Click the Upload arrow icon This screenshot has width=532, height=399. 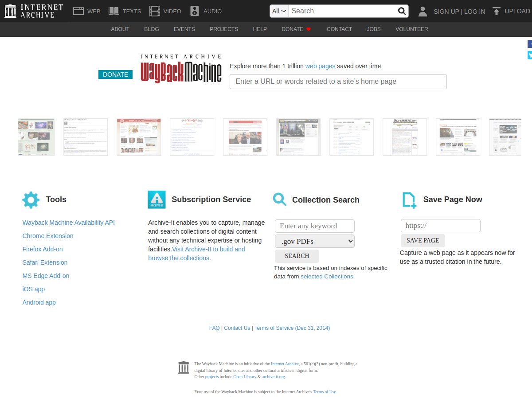(497, 11)
